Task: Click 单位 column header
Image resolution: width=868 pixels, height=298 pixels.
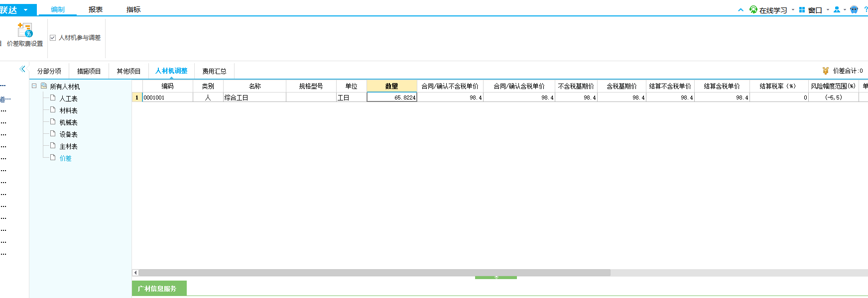Action: (x=352, y=86)
